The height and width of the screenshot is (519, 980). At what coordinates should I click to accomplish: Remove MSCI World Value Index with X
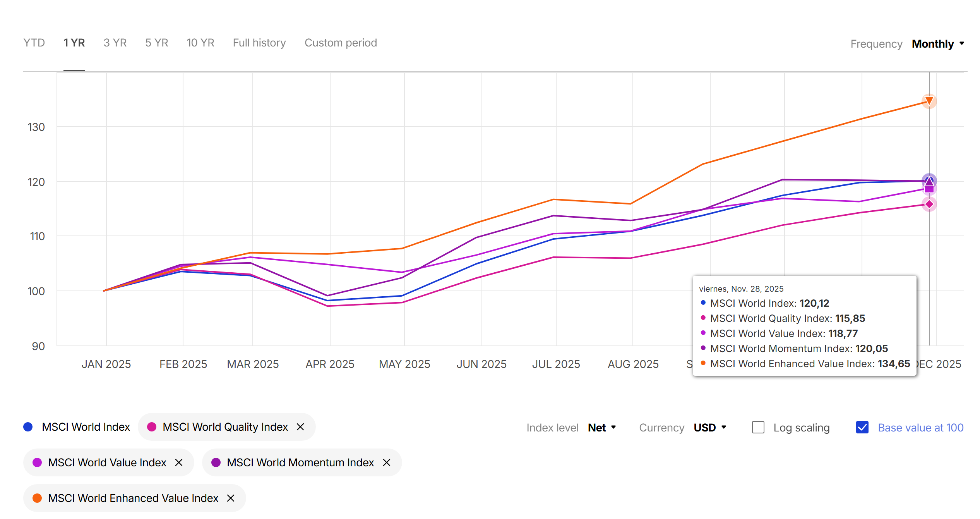(x=179, y=462)
